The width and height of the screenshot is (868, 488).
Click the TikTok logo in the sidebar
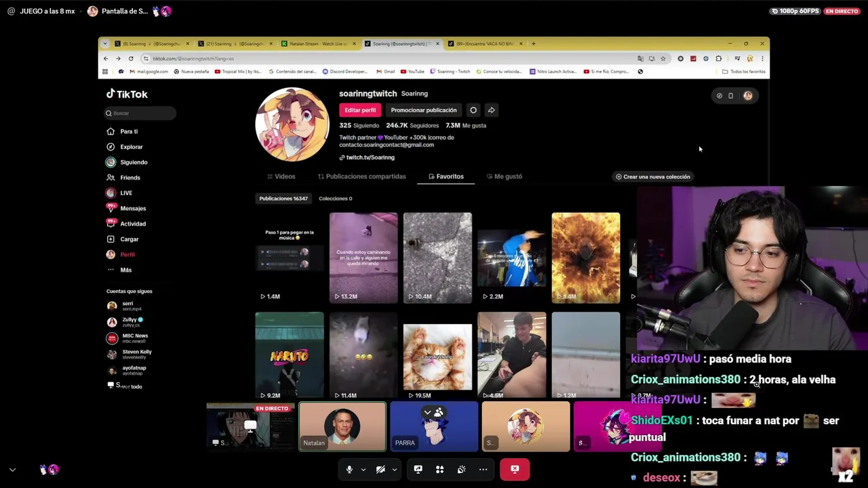(x=127, y=94)
